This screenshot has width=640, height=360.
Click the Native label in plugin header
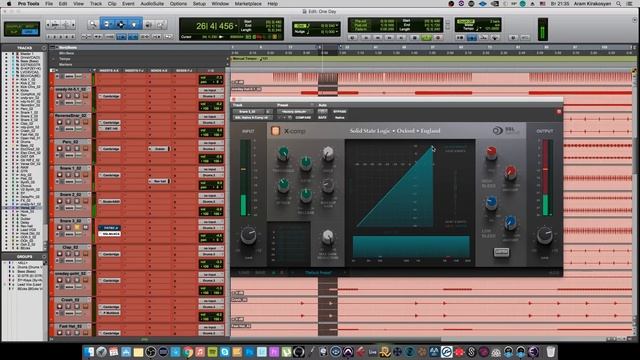(x=340, y=118)
